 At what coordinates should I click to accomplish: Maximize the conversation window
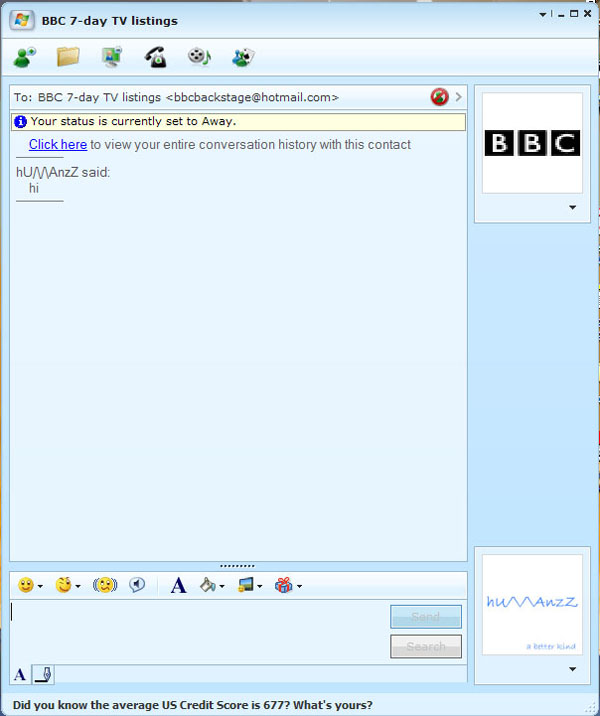574,14
